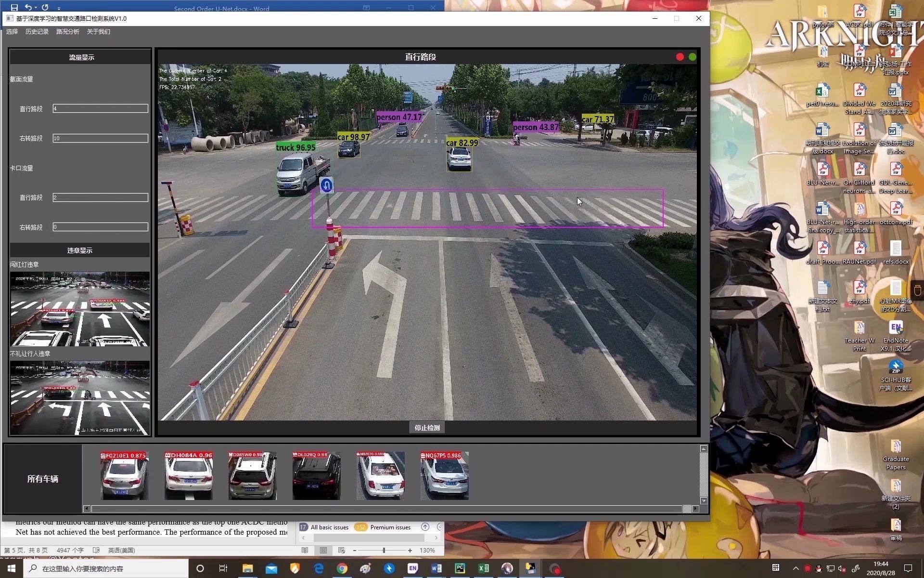924x578 pixels.
Task: Select ACDC.pdf desktop icon
Action: click(860, 16)
